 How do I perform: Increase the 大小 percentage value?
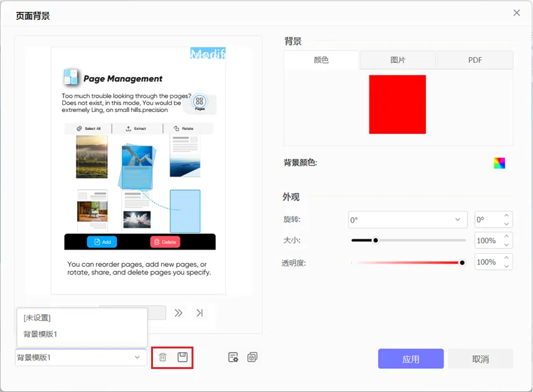click(x=506, y=236)
